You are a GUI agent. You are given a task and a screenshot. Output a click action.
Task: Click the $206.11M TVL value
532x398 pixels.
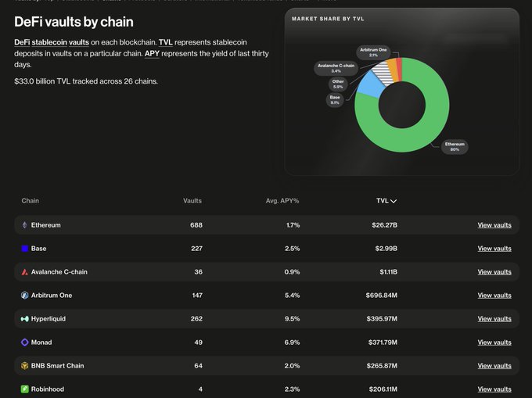383,389
